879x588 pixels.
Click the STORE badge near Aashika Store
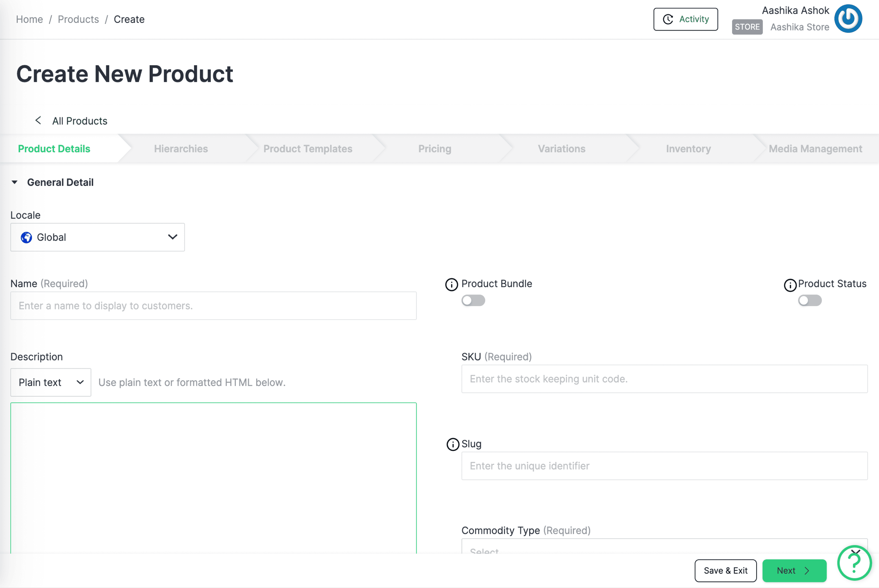click(747, 27)
